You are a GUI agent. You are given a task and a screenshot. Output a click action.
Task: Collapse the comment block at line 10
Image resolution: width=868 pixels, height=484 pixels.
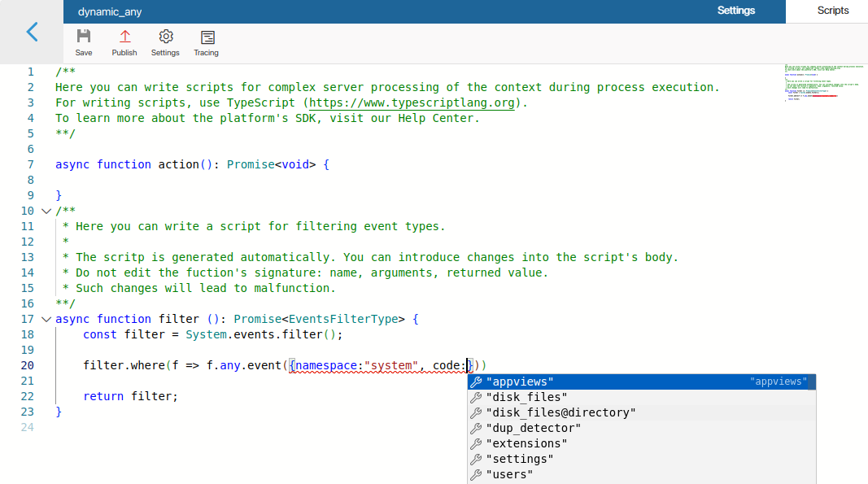pyautogui.click(x=46, y=211)
